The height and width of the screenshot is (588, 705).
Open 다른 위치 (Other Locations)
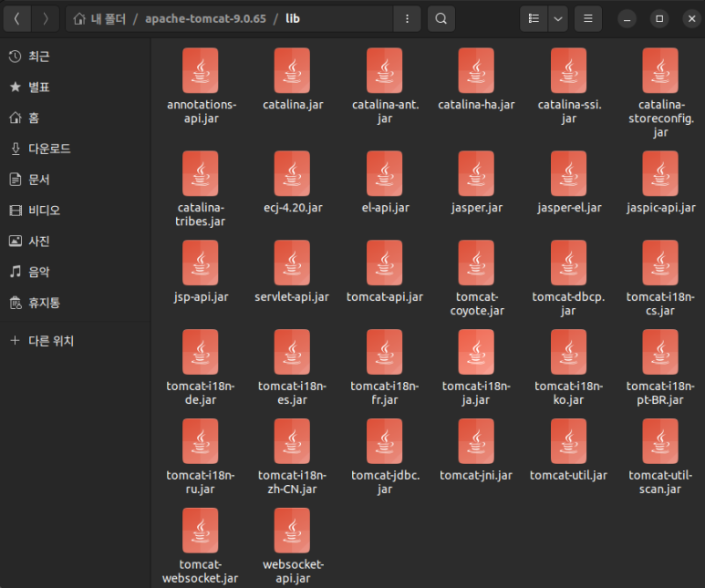coord(75,341)
